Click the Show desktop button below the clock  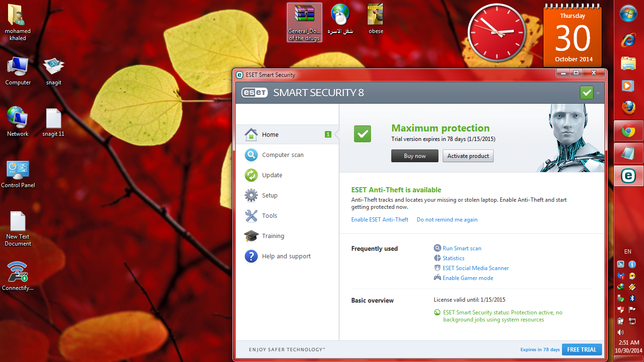click(x=628, y=358)
